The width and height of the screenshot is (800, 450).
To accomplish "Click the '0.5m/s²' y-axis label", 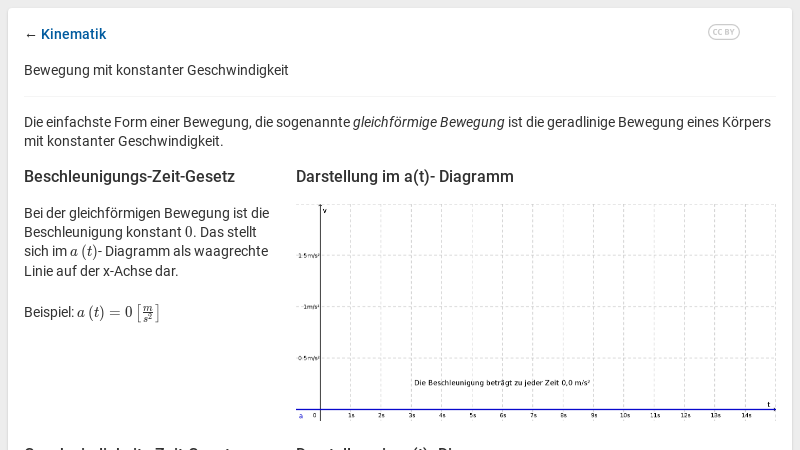I will [309, 358].
